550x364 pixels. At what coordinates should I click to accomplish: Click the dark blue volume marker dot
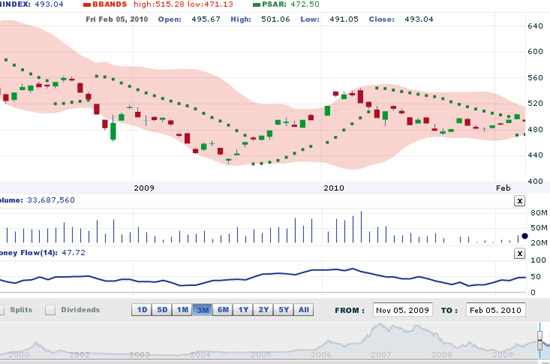[525, 236]
